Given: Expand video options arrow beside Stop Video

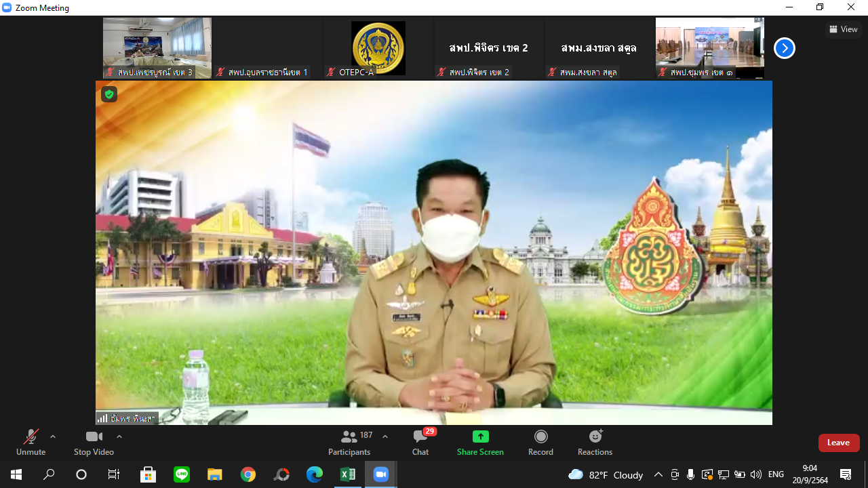Looking at the screenshot, I should coord(119,436).
